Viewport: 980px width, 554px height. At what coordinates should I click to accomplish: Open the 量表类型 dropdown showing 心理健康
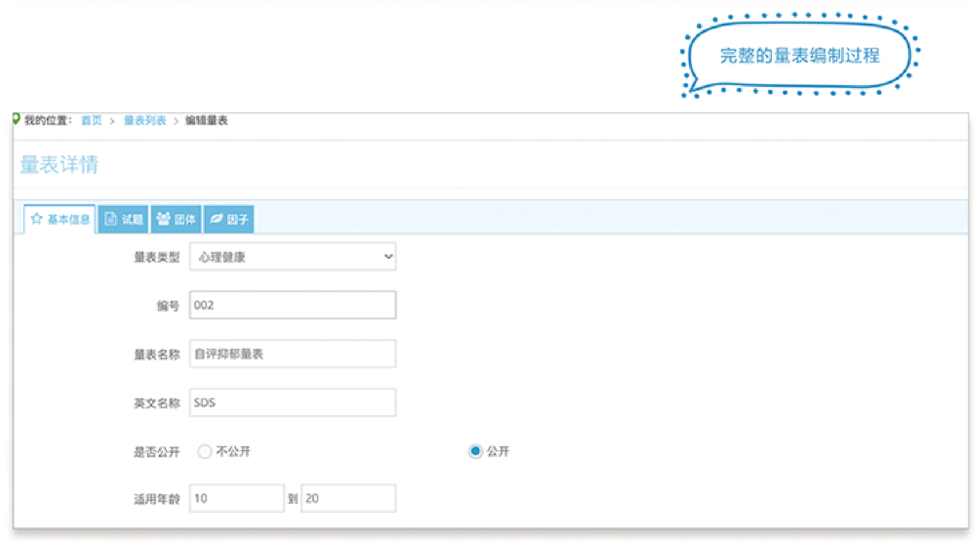292,257
